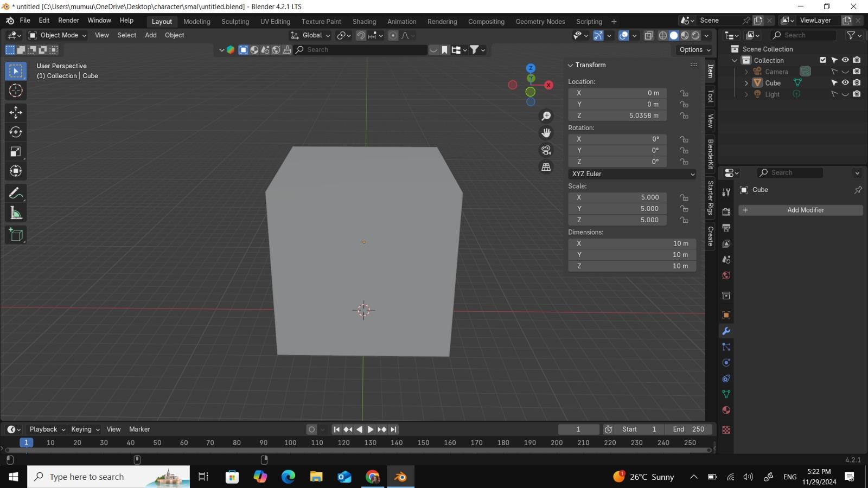Switch to the Shading workspace tab
Image resolution: width=868 pixels, height=488 pixels.
pos(364,21)
